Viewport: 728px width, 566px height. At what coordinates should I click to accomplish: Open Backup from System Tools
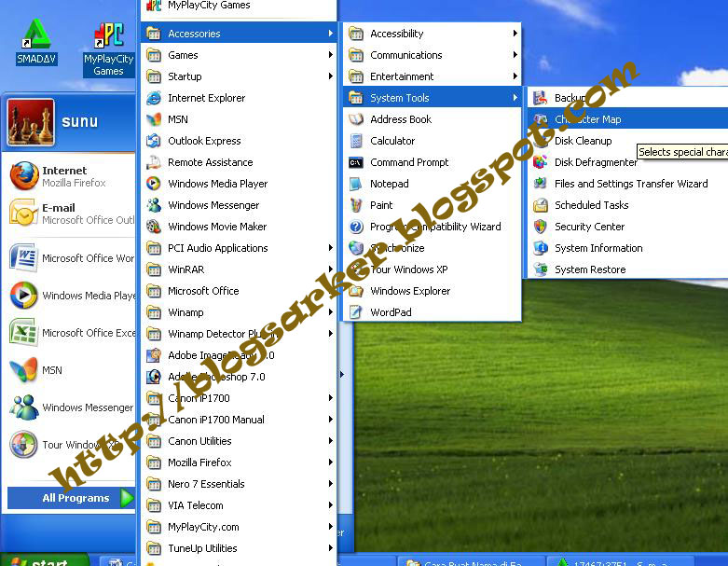tap(628, 98)
